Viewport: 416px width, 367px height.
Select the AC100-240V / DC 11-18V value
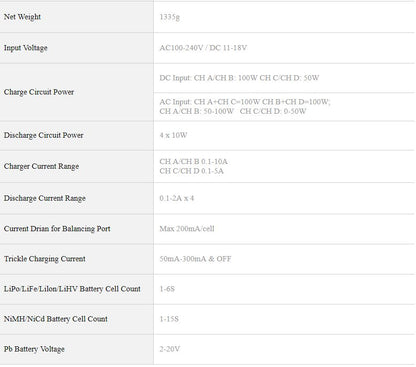point(203,48)
